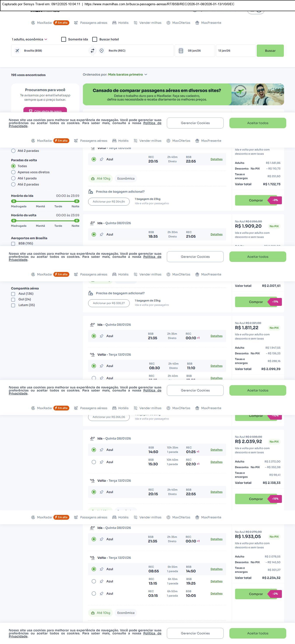Open the passenger and class dropdown
Screen dimensions: 295x644
point(30,40)
